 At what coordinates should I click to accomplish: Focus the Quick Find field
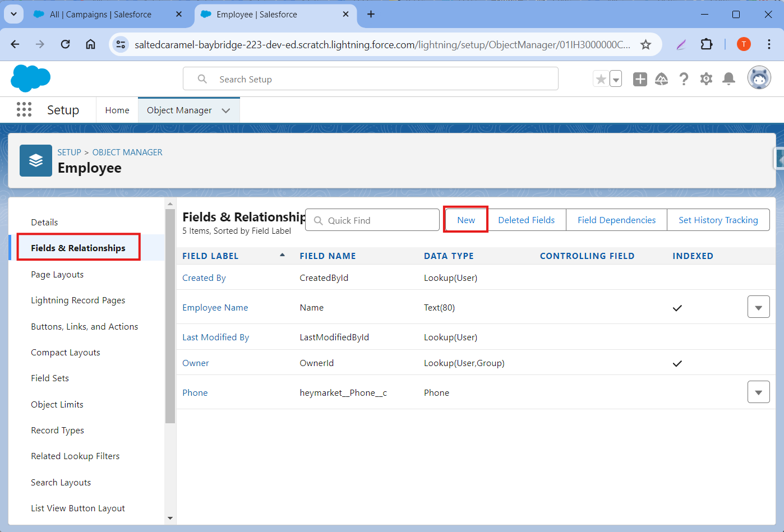point(372,220)
